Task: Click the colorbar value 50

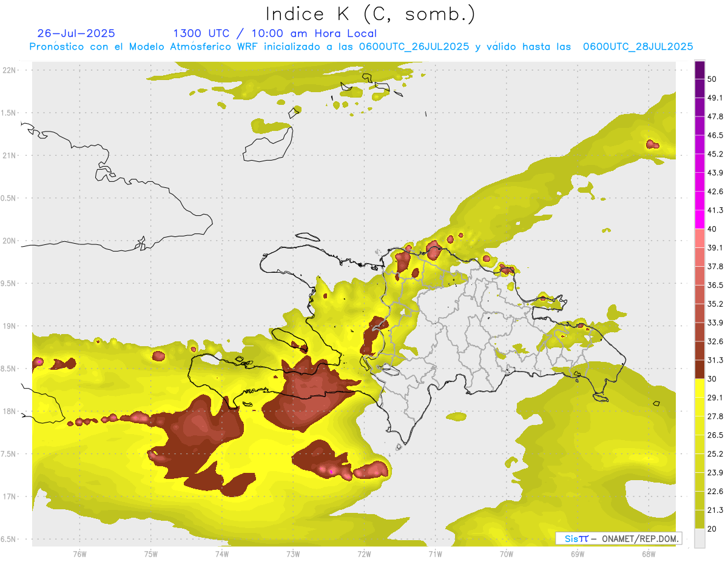Action: pos(712,79)
